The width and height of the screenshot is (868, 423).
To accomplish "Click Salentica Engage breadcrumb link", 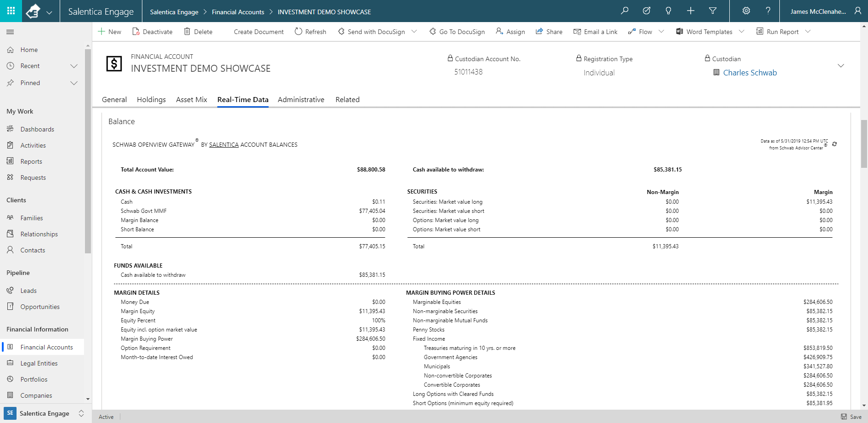I will click(x=174, y=12).
